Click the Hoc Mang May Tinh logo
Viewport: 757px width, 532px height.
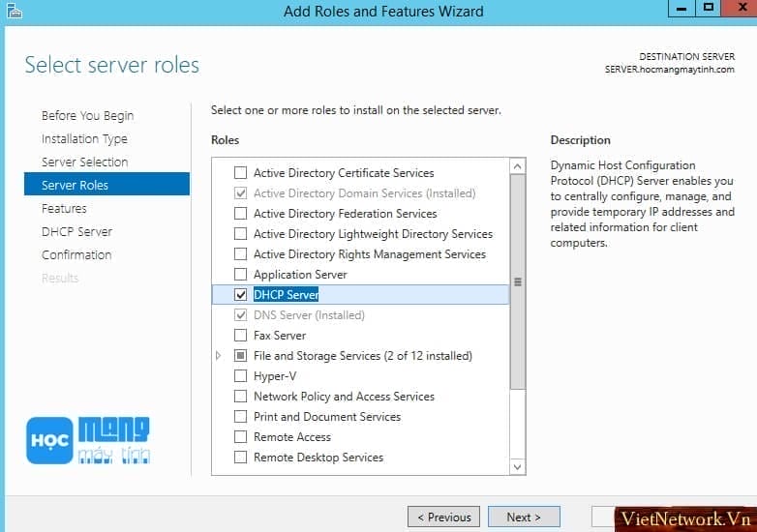click(88, 440)
